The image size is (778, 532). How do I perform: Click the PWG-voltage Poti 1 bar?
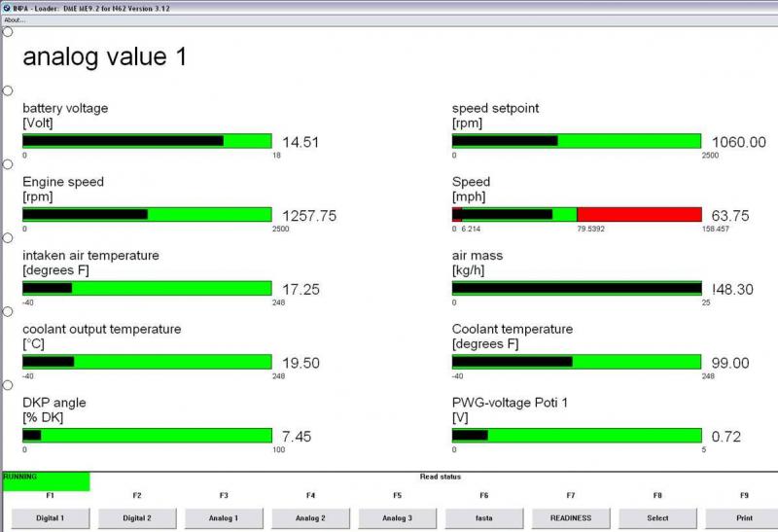(x=576, y=436)
